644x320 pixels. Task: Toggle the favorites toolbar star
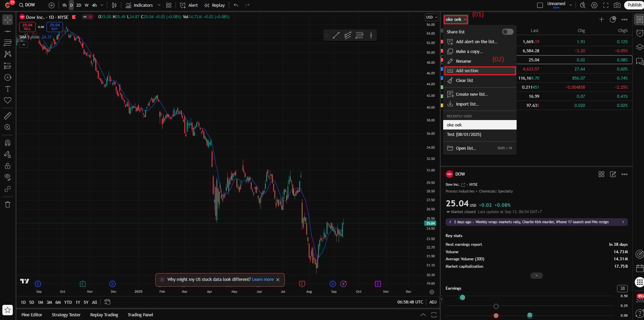coord(8,310)
